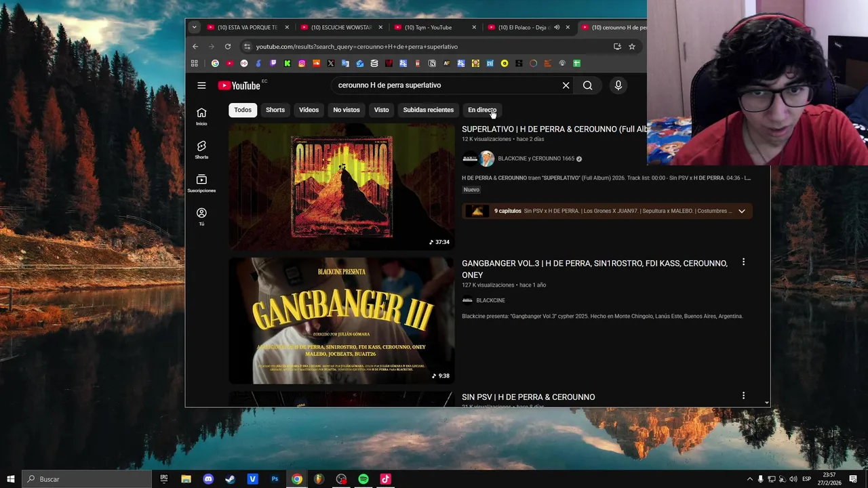Open the Notion bookmark
This screenshot has width=868, height=488.
coord(432,63)
